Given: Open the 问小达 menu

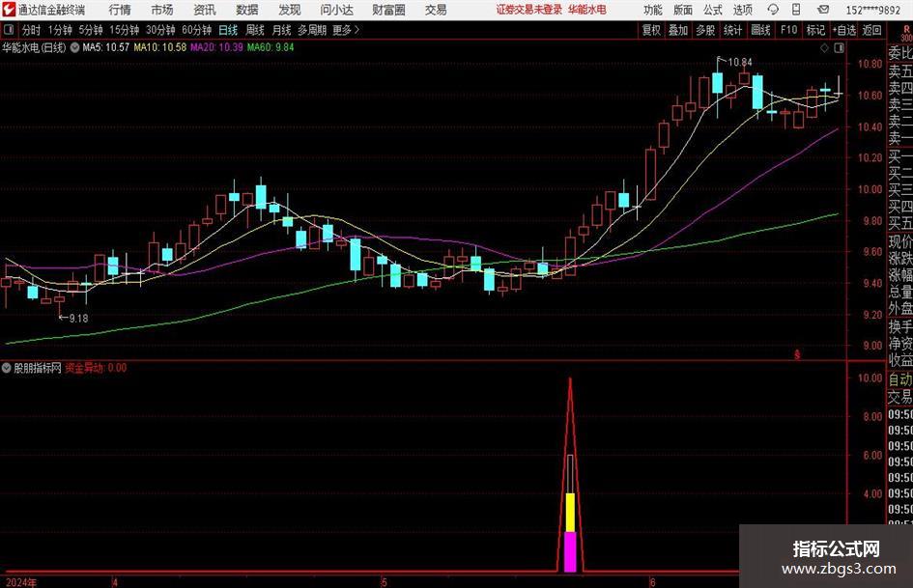Looking at the screenshot, I should tap(336, 10).
